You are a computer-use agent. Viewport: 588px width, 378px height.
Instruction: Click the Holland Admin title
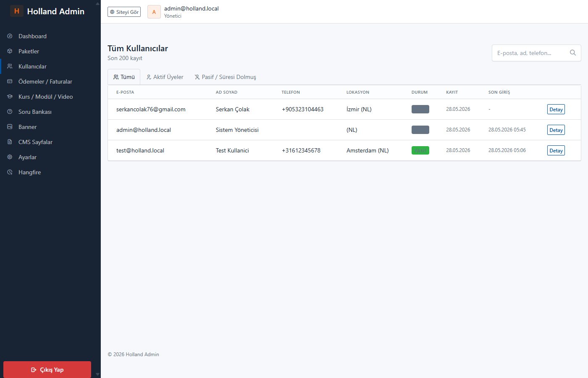click(56, 11)
